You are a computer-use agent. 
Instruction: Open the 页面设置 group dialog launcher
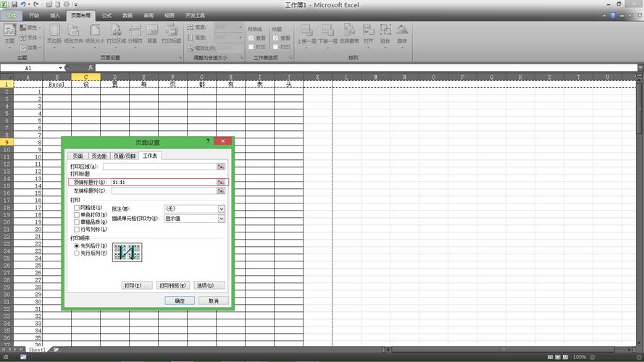[180, 58]
